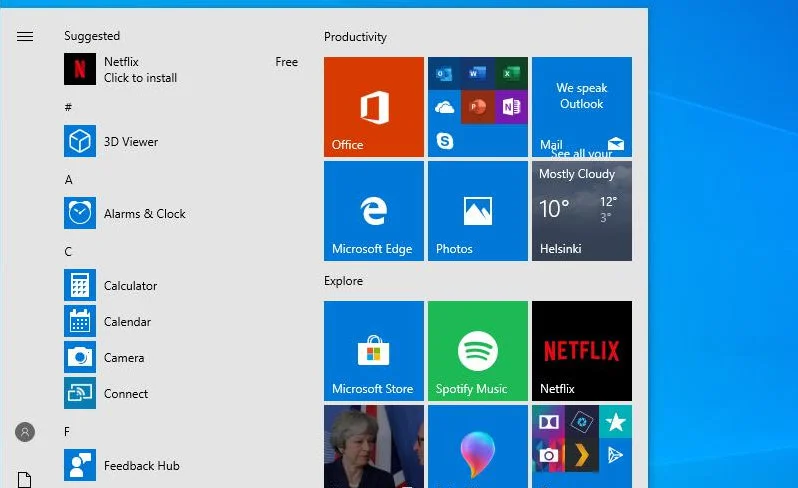
Task: Open the Plex chevron app in tile
Action: click(582, 455)
